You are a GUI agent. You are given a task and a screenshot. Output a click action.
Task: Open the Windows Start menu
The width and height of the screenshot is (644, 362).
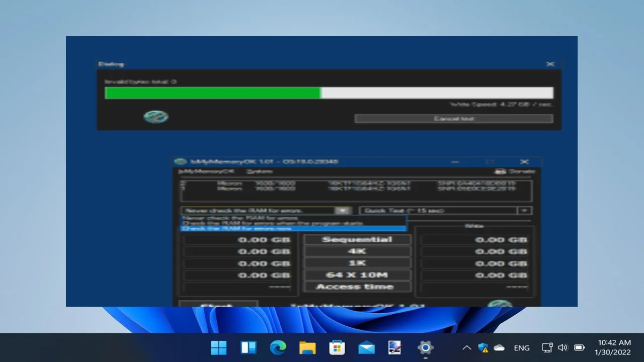tap(219, 347)
